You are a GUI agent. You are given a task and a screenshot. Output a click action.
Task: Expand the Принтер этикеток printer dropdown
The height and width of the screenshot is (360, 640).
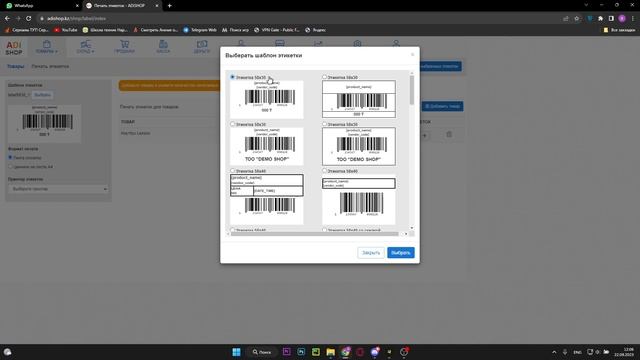click(58, 189)
